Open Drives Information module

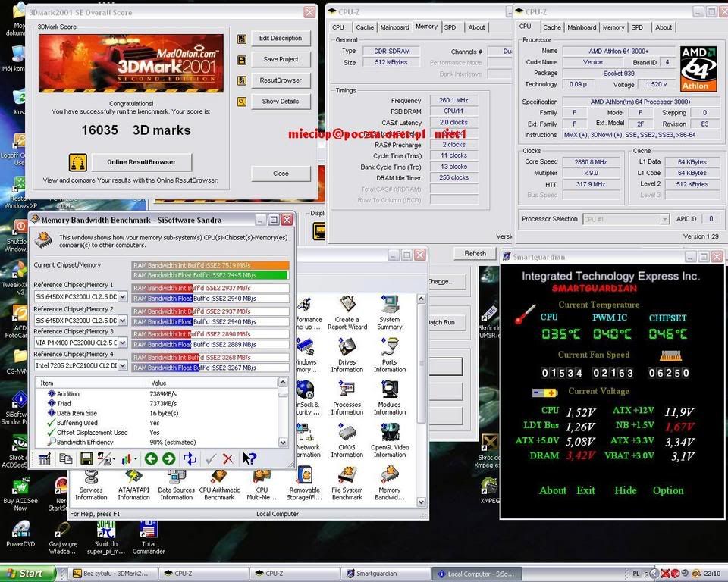pyautogui.click(x=347, y=355)
